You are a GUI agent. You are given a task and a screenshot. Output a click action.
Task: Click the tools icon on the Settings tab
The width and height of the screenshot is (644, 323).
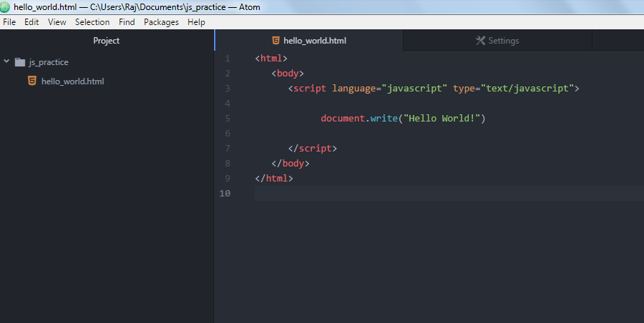[481, 40]
